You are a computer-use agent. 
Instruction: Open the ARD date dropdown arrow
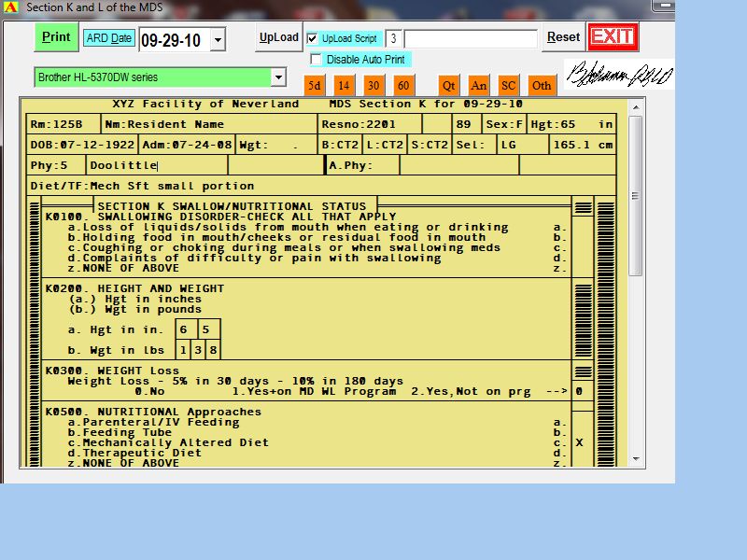[218, 39]
